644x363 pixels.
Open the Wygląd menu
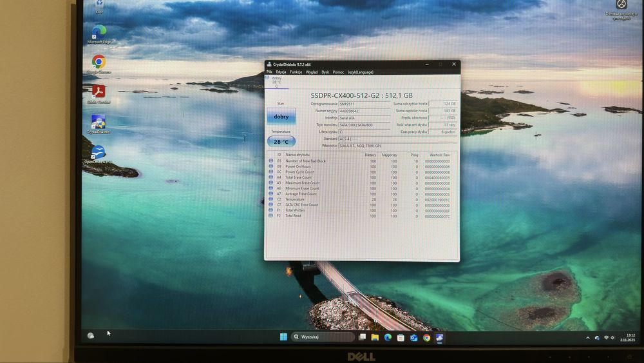tap(312, 72)
